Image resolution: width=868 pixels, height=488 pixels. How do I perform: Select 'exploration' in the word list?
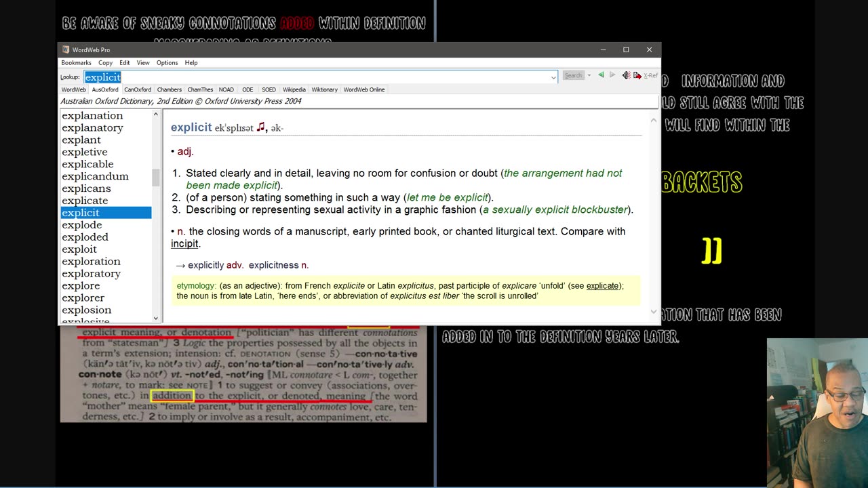91,262
